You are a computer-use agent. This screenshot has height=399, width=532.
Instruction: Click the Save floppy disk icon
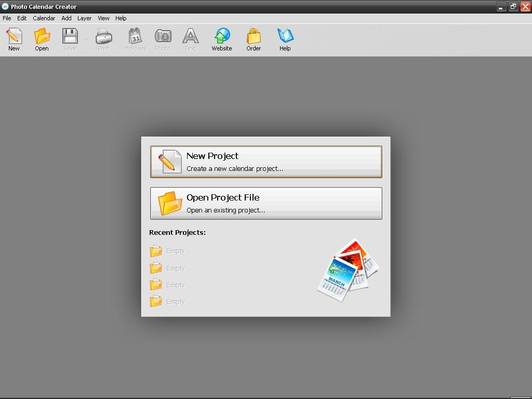70,36
